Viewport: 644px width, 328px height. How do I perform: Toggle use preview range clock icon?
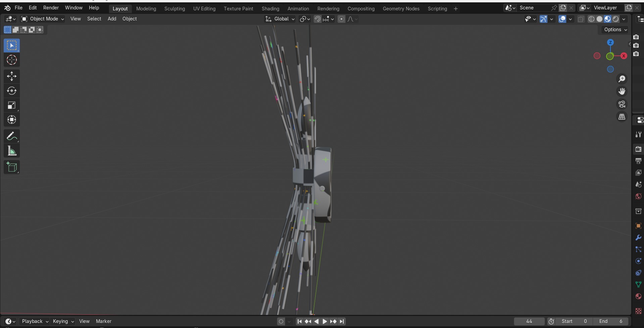tap(551, 322)
